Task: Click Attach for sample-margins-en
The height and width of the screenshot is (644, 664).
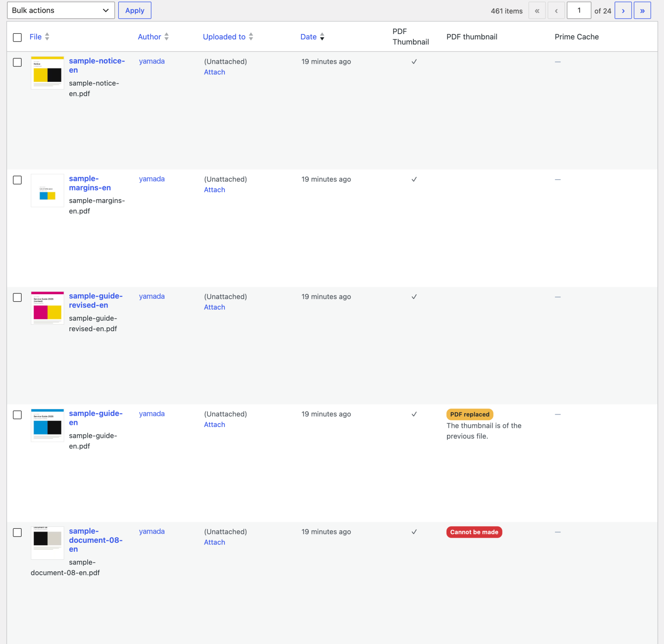Action: (215, 190)
